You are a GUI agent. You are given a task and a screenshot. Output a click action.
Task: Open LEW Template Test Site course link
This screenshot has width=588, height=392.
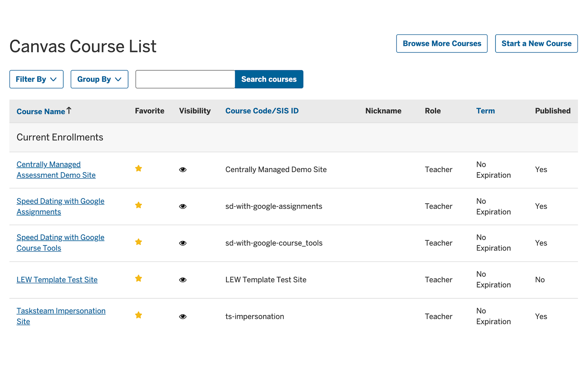point(57,280)
